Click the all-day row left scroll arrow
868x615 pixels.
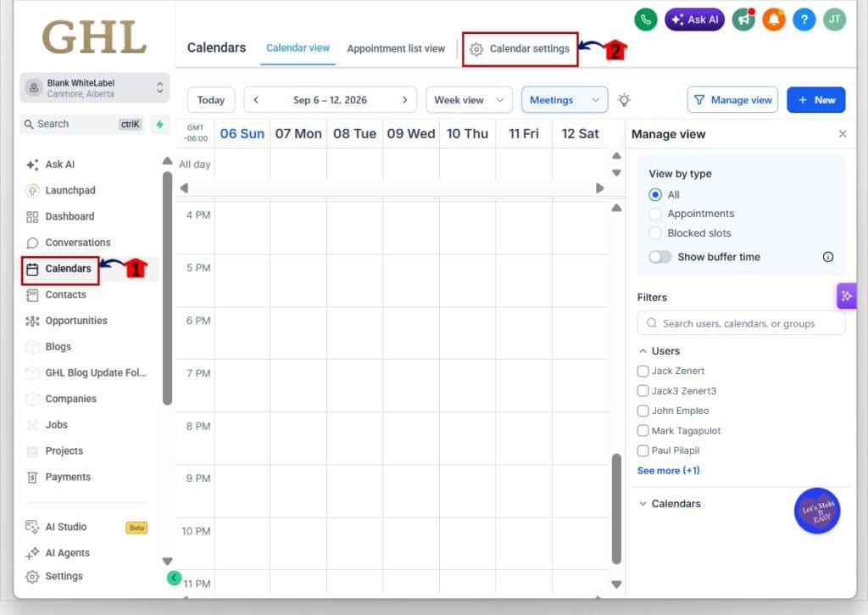point(184,188)
